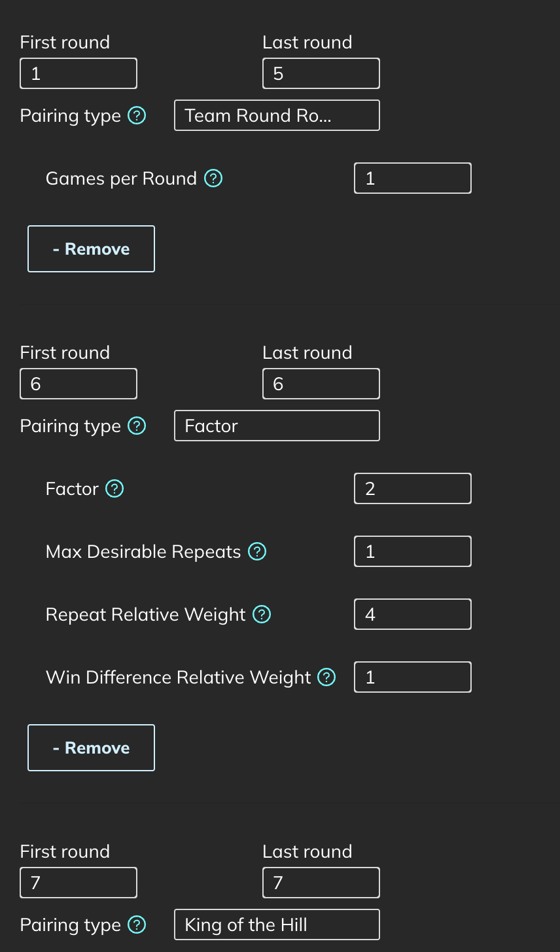Remove the Factor pairing section for round 6

(x=91, y=748)
